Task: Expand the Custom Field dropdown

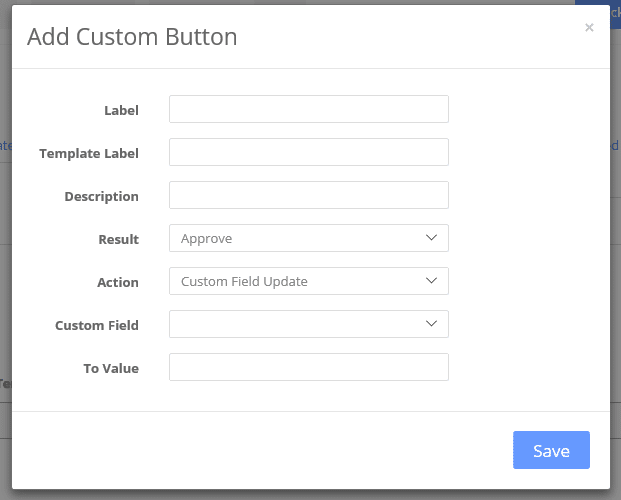Action: 309,324
